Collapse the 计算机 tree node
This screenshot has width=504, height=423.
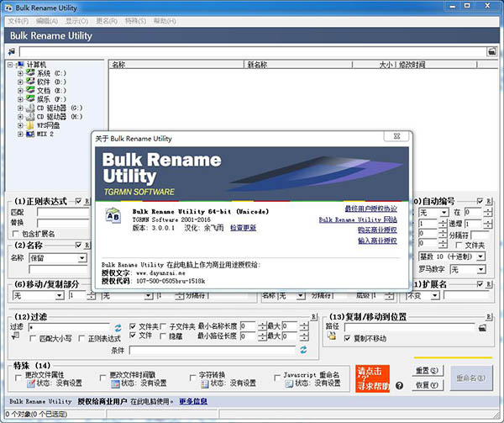tap(10, 65)
